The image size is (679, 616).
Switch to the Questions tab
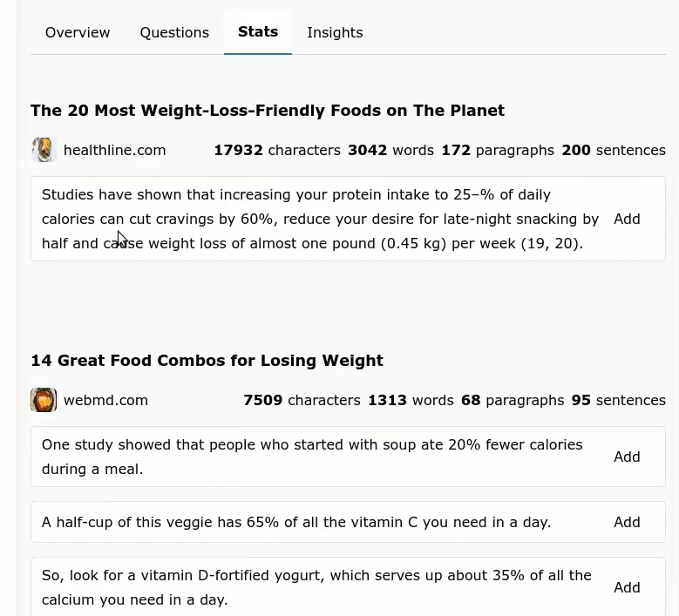pyautogui.click(x=174, y=32)
